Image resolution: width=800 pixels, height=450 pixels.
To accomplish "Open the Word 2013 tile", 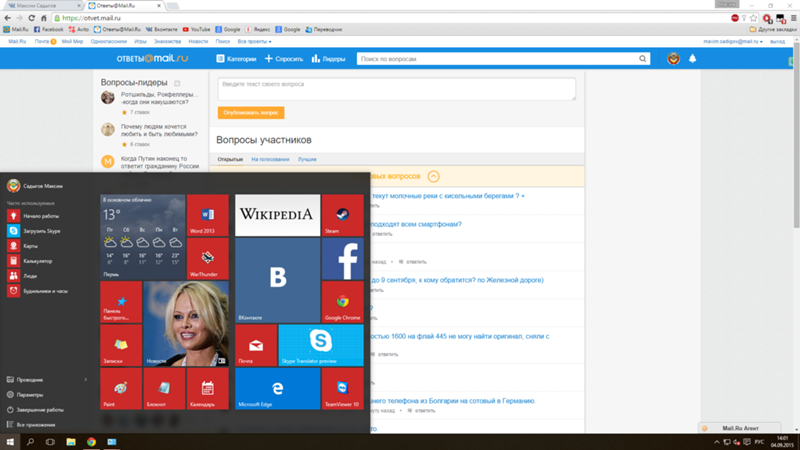I will (x=208, y=215).
